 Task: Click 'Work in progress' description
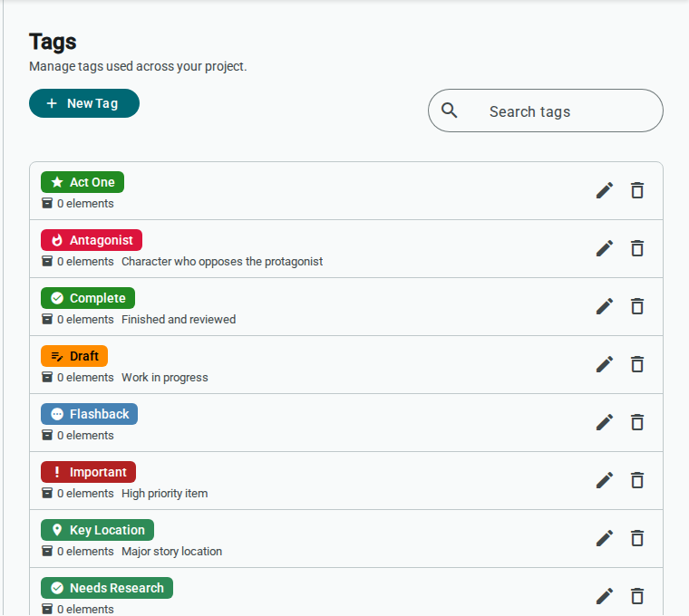(165, 378)
